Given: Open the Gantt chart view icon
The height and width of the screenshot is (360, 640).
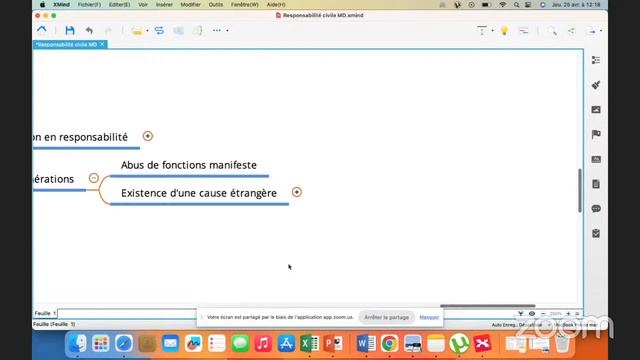Looking at the screenshot, I should click(524, 31).
